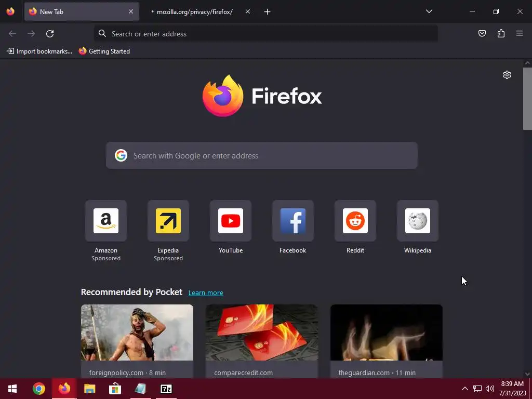Click the page vertical scrollbar thumb

(x=527, y=99)
